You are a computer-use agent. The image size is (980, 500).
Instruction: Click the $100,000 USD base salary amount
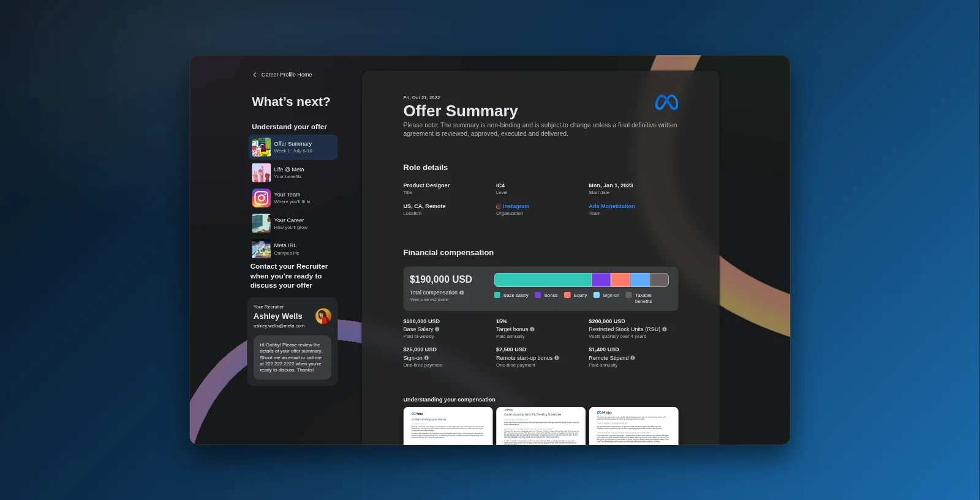click(x=421, y=321)
